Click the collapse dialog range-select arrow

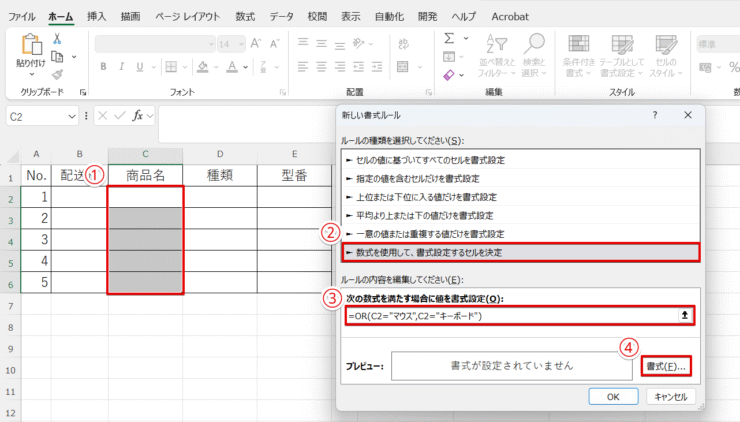tap(685, 315)
